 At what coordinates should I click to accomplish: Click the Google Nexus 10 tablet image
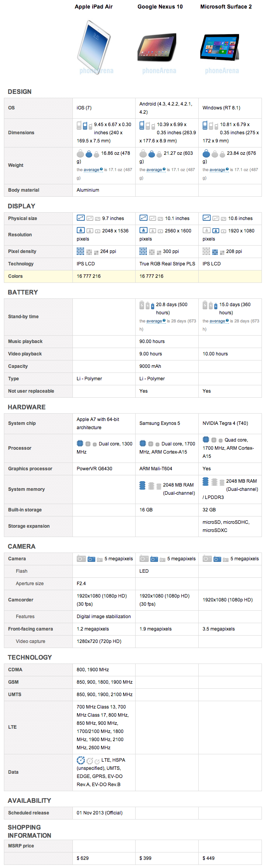[x=157, y=47]
